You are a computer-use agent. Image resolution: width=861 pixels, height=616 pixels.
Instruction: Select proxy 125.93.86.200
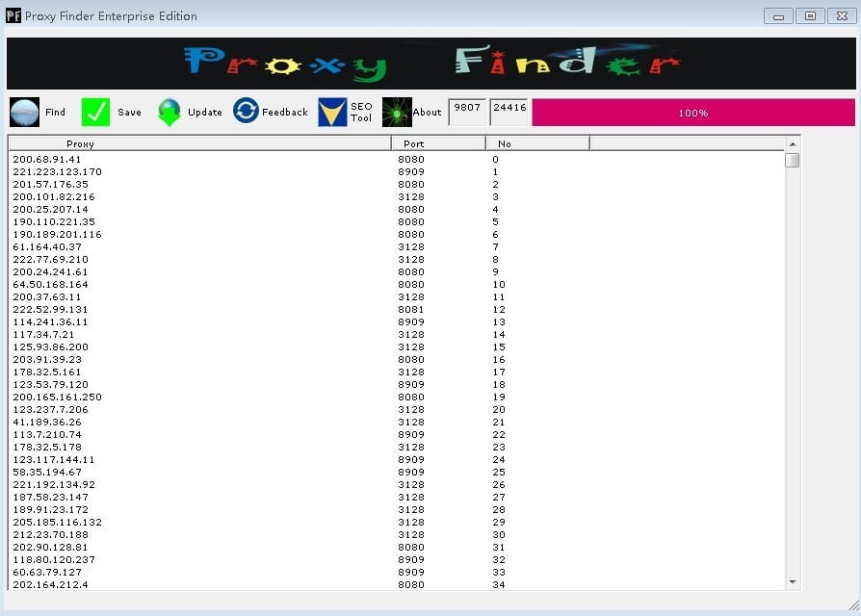click(50, 347)
